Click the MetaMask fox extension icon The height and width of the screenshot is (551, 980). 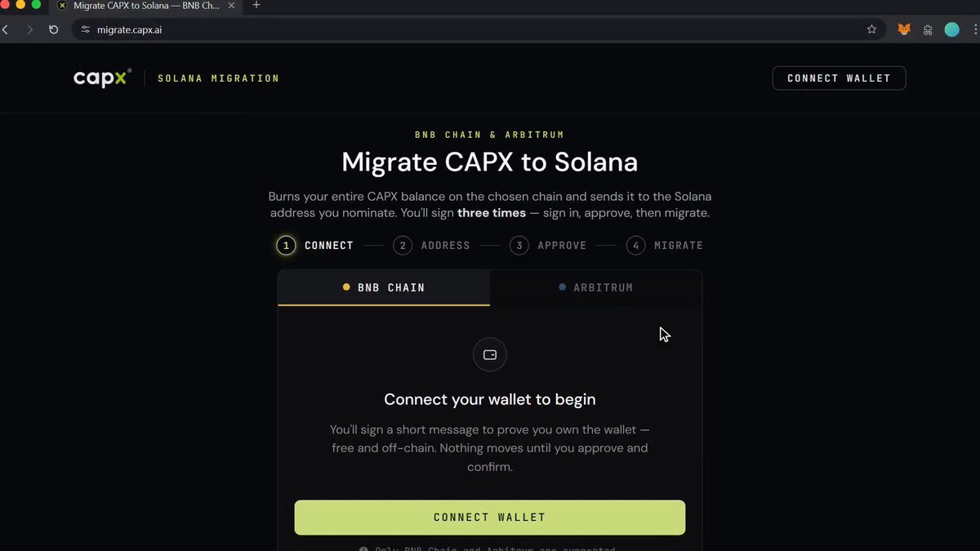pos(904,29)
